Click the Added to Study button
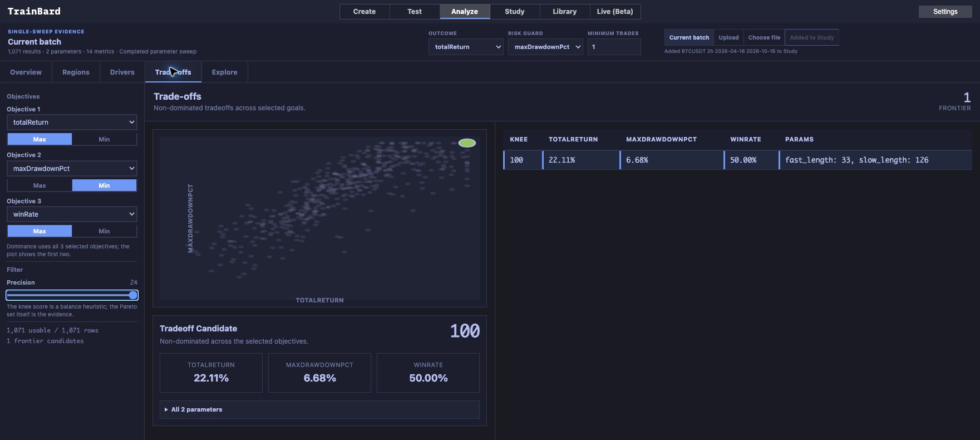This screenshot has width=980, height=440. 812,37
